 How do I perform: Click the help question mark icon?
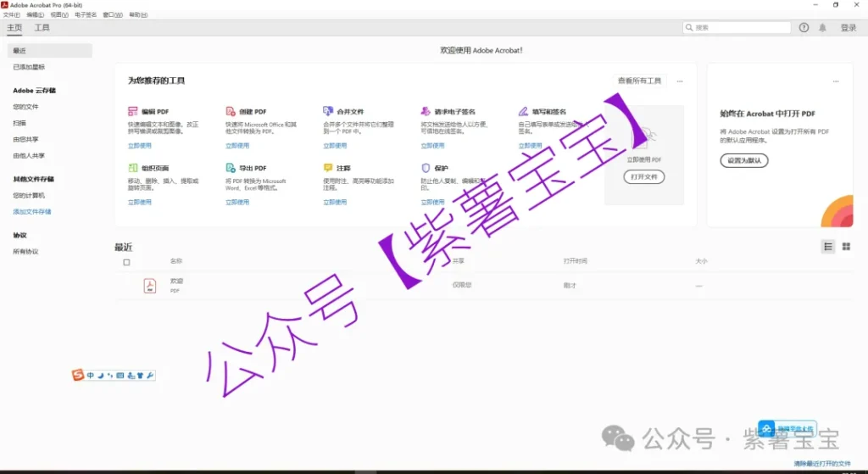804,28
